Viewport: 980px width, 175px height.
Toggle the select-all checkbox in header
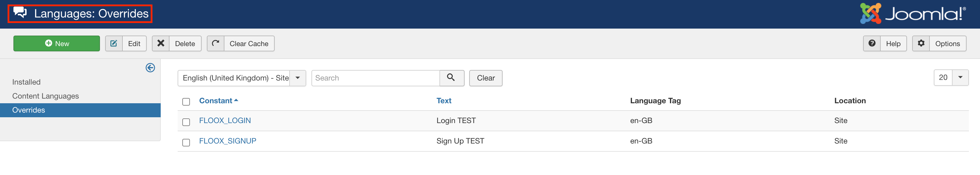click(186, 102)
